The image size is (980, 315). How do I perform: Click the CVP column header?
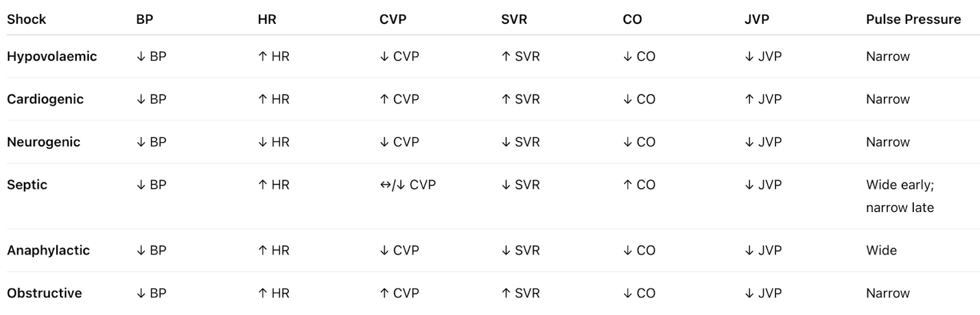pyautogui.click(x=393, y=19)
